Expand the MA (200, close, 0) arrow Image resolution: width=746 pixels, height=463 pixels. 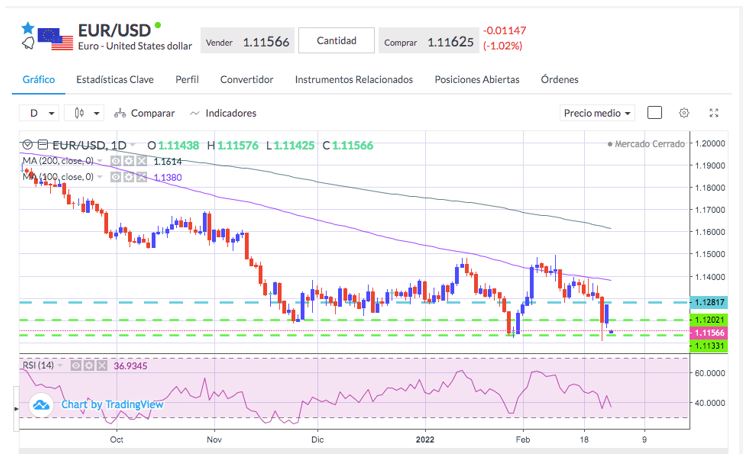tap(100, 161)
